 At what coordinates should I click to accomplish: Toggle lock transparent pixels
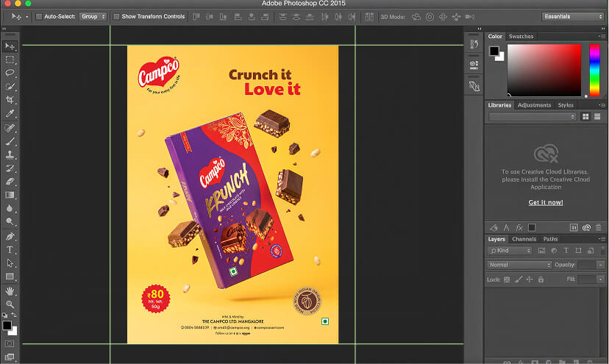(x=507, y=279)
